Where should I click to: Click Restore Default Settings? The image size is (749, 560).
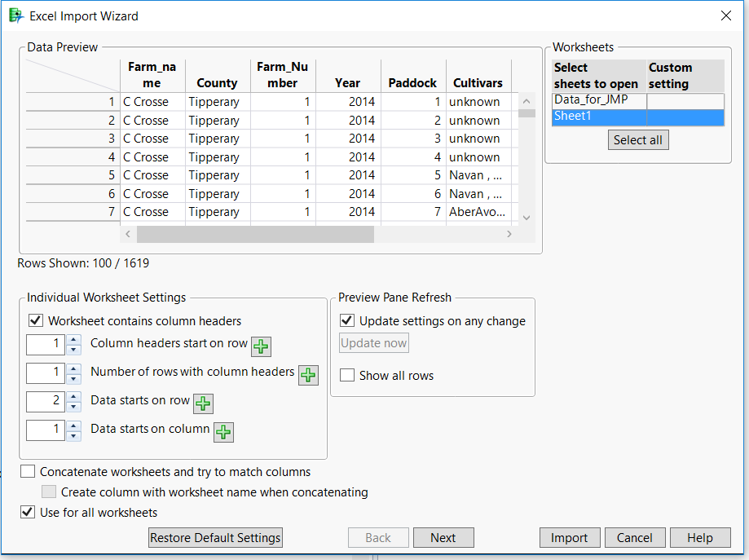(216, 538)
